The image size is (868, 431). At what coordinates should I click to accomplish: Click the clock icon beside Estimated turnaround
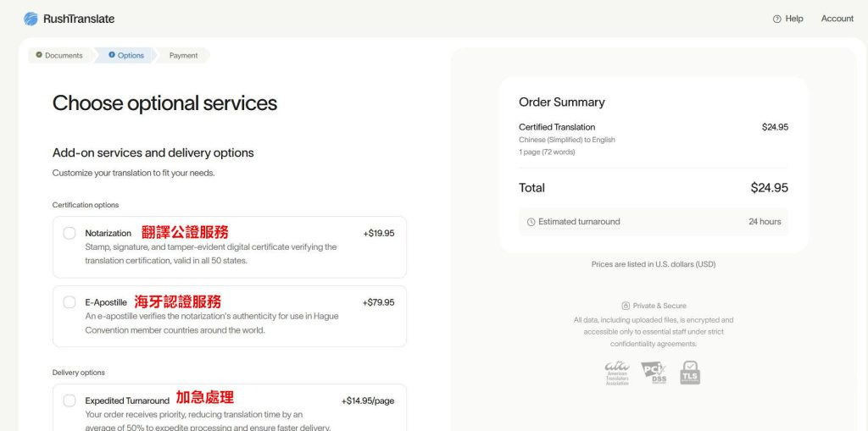tap(531, 222)
